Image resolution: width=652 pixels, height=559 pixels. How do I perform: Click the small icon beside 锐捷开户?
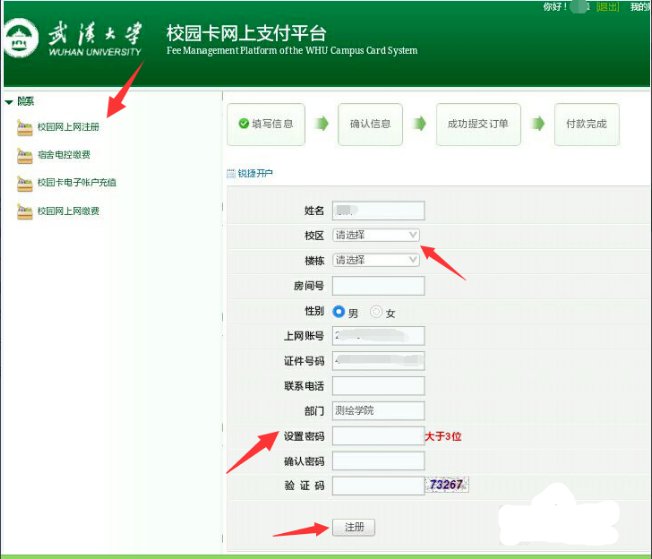tap(231, 173)
